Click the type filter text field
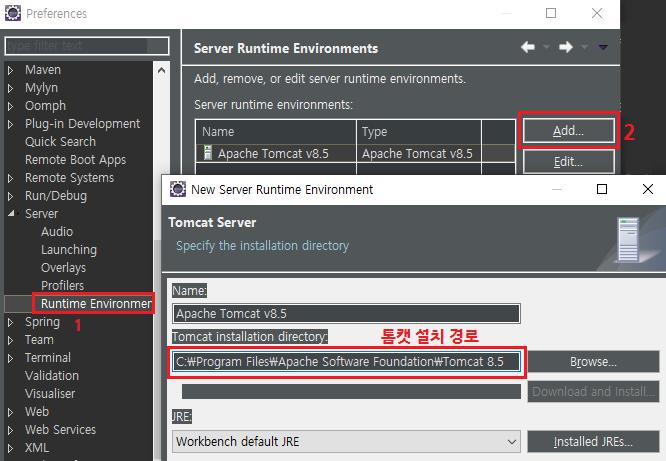Viewport: 666px width, 461px height. pyautogui.click(x=87, y=45)
